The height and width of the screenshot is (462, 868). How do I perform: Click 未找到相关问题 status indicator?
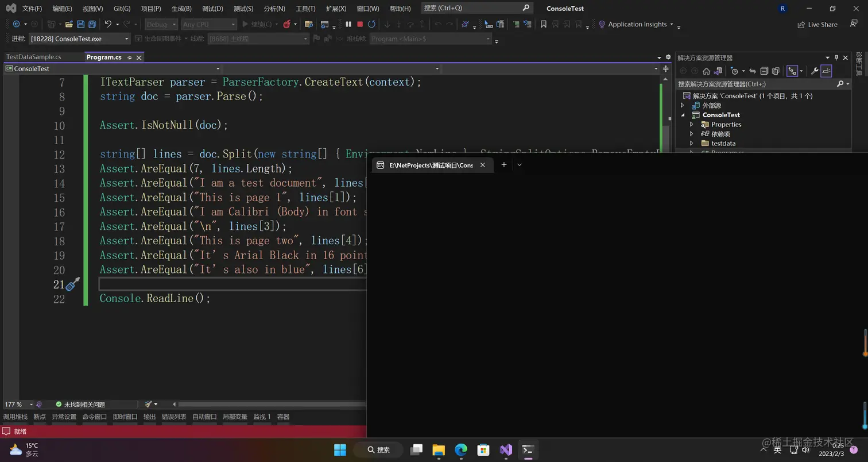point(80,404)
